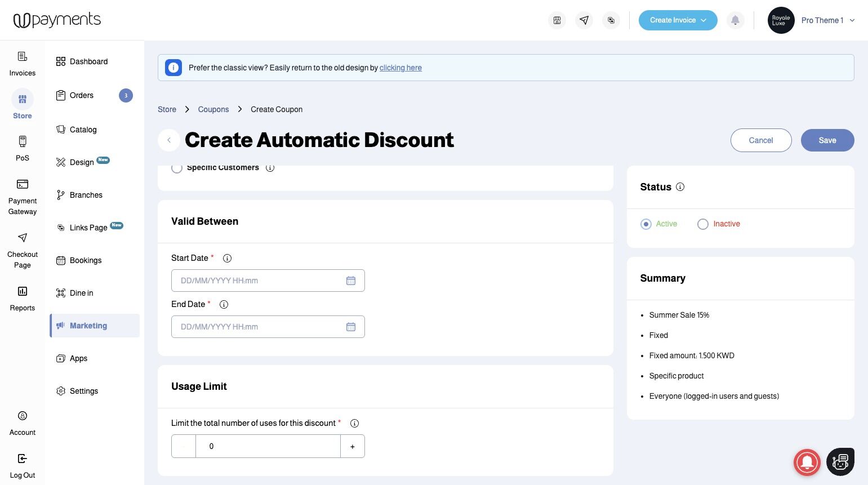This screenshot has width=868, height=485.
Task: Click the Save button
Action: click(x=827, y=140)
